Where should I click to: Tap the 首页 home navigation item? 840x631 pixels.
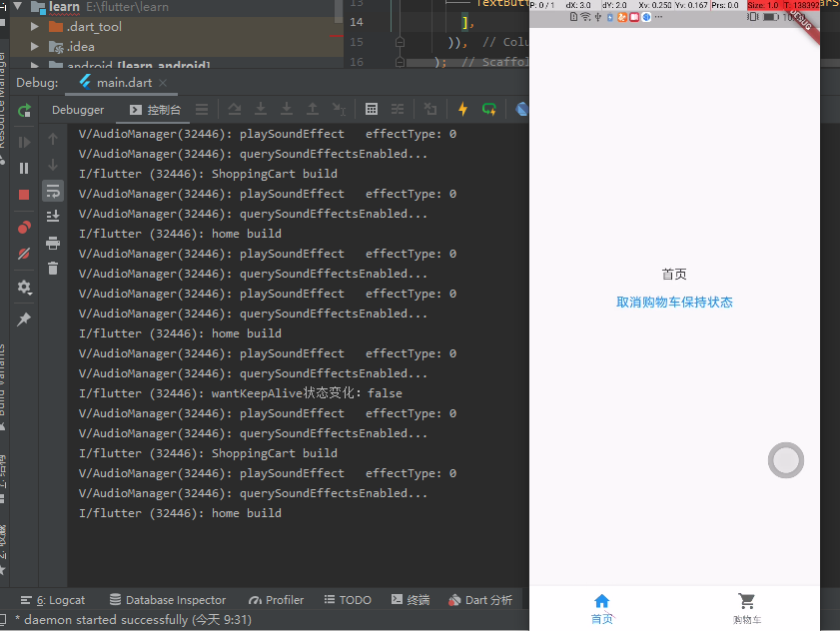tap(601, 609)
